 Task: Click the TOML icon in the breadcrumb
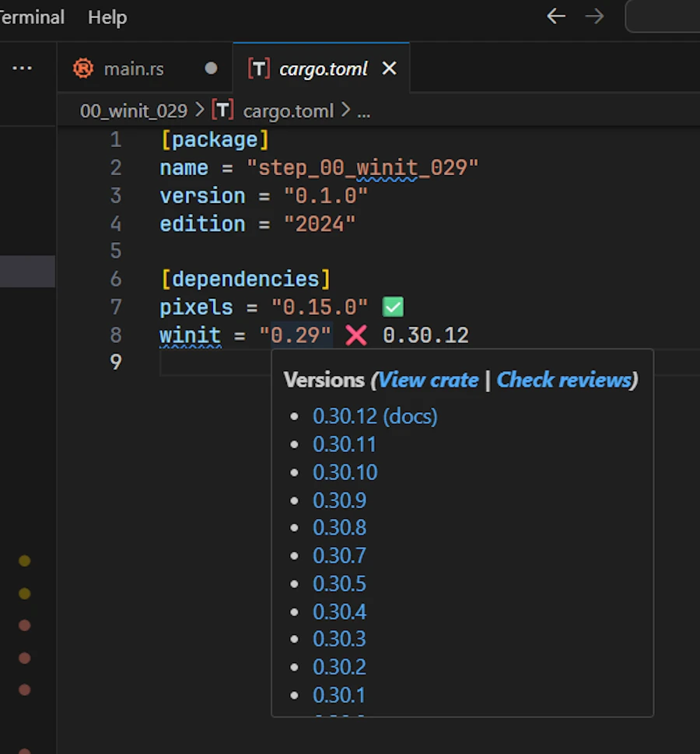223,110
